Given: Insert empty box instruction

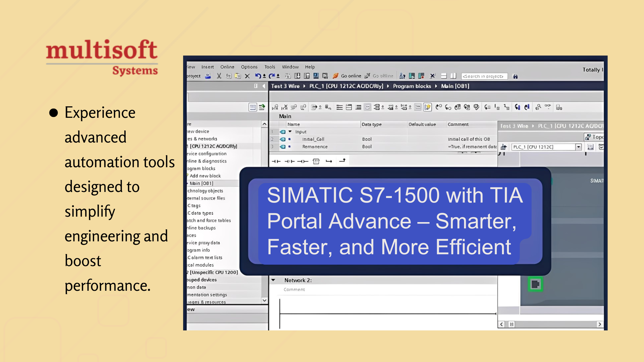Looking at the screenshot, I should 316,161.
